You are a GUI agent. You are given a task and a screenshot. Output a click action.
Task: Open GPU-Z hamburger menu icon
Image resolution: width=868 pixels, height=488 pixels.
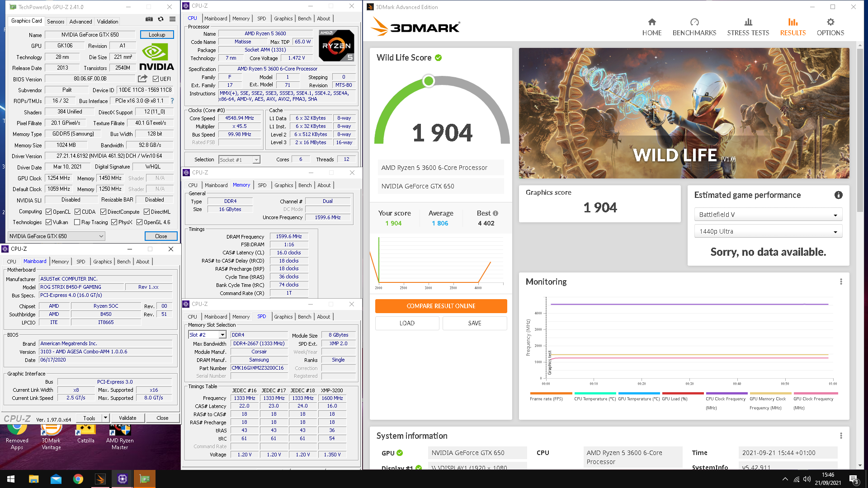click(172, 19)
